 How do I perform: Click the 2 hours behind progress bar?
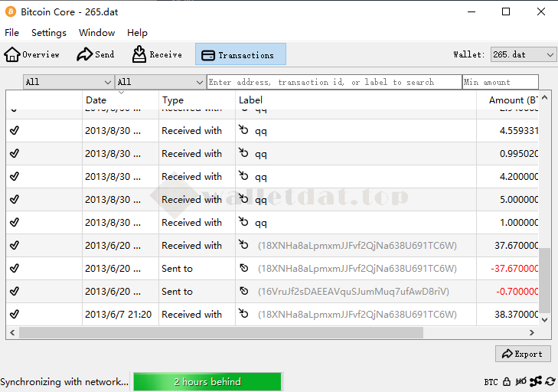pos(207,381)
